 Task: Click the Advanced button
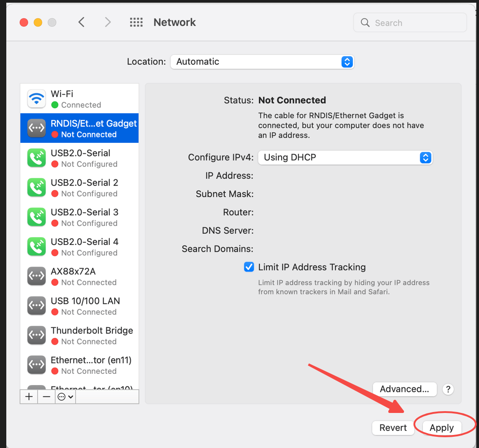point(404,389)
